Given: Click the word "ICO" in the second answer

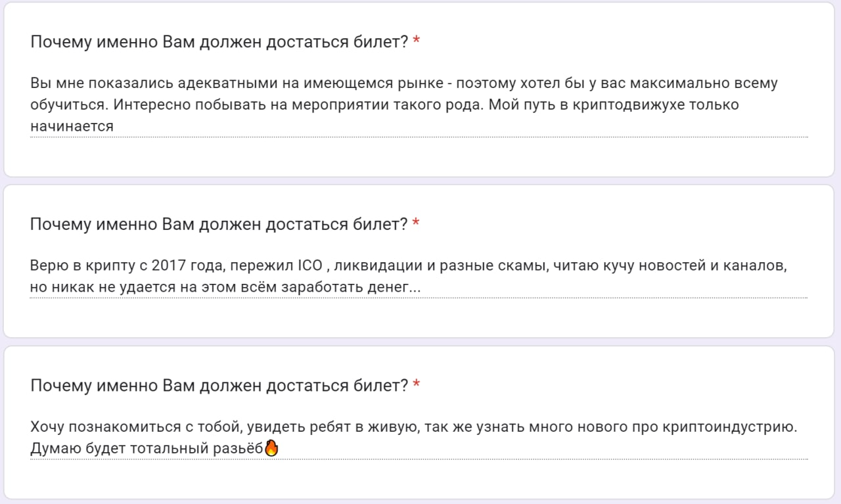Looking at the screenshot, I should (310, 266).
